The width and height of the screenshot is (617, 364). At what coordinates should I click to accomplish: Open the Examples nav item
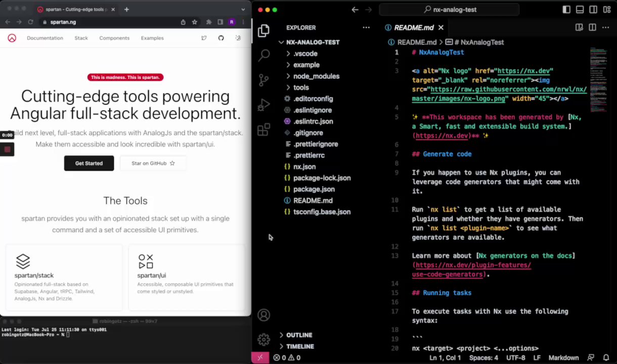coord(152,38)
